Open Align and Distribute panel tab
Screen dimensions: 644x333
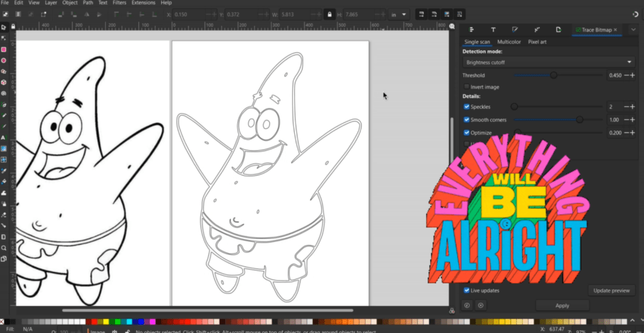click(472, 30)
